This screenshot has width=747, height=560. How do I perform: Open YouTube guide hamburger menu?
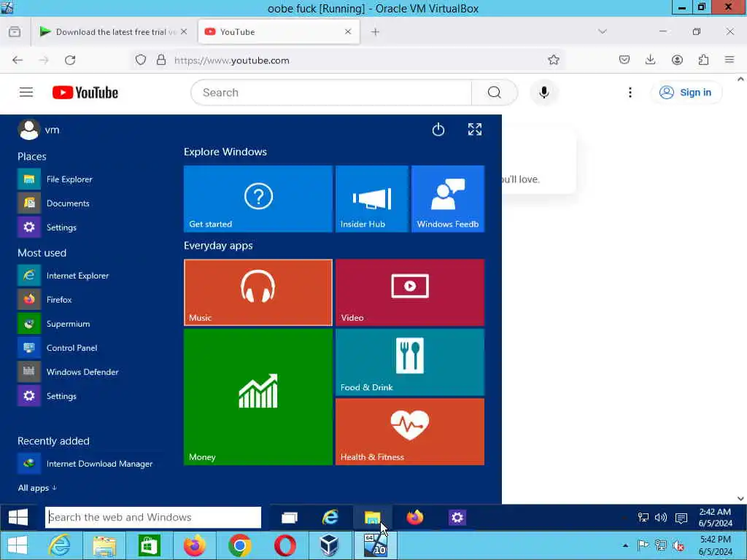26,93
